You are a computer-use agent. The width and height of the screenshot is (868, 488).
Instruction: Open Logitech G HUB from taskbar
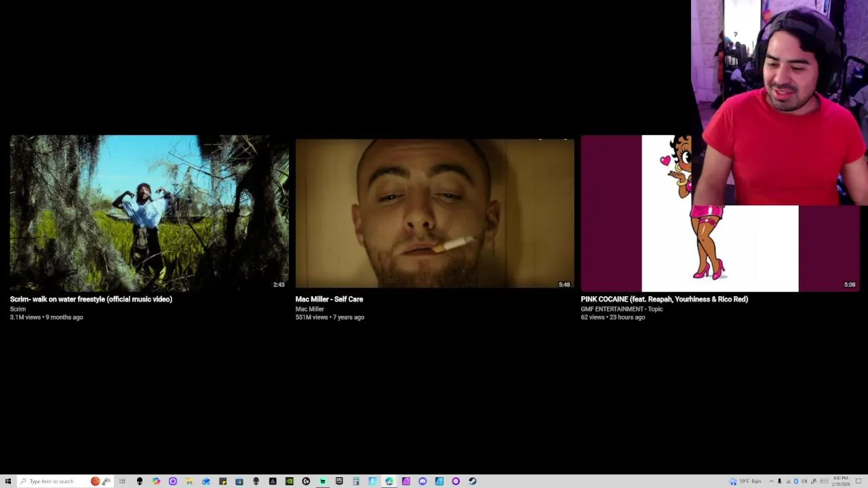(306, 481)
